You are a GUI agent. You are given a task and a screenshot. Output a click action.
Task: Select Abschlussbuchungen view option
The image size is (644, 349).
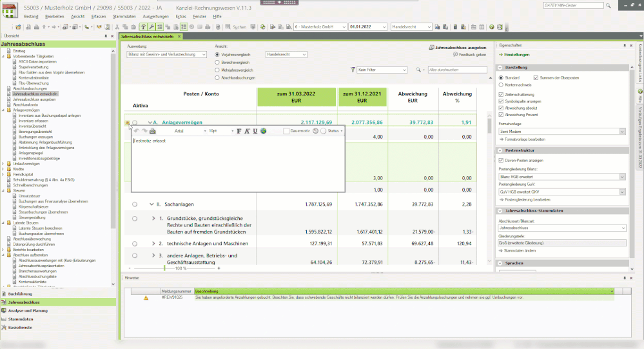coord(217,77)
